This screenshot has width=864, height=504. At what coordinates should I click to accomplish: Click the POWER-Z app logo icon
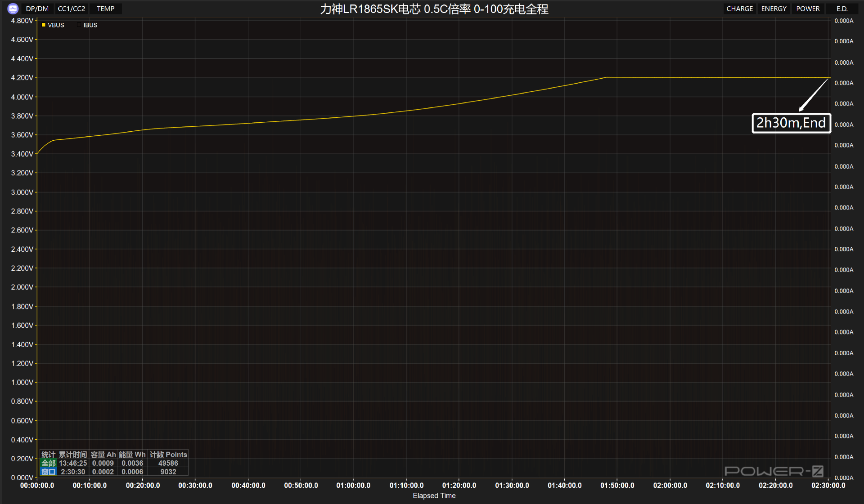(x=13, y=9)
